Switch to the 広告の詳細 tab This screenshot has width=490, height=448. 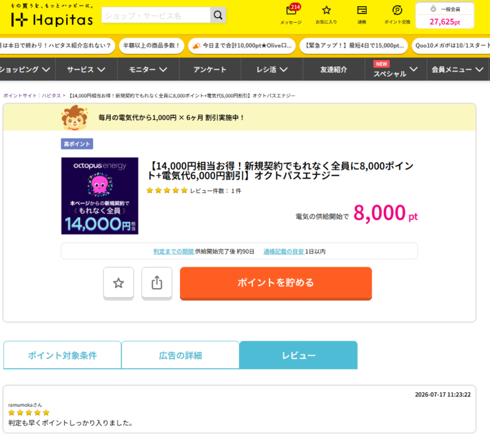click(180, 355)
